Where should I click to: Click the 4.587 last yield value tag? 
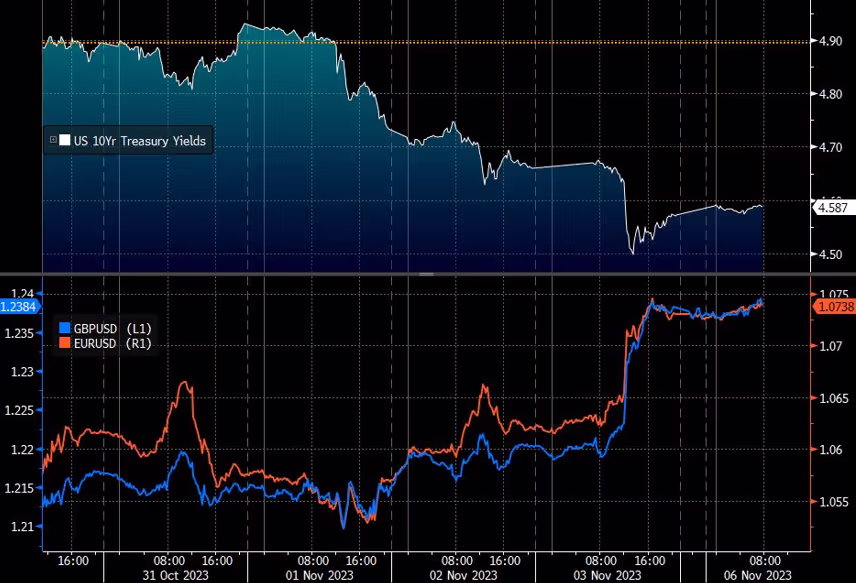point(833,207)
